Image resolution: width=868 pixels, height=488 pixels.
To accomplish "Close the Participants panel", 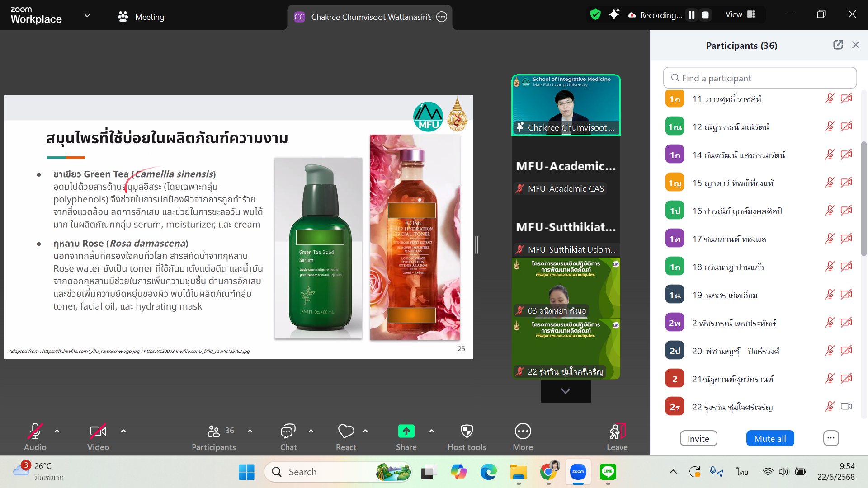I will tap(856, 45).
